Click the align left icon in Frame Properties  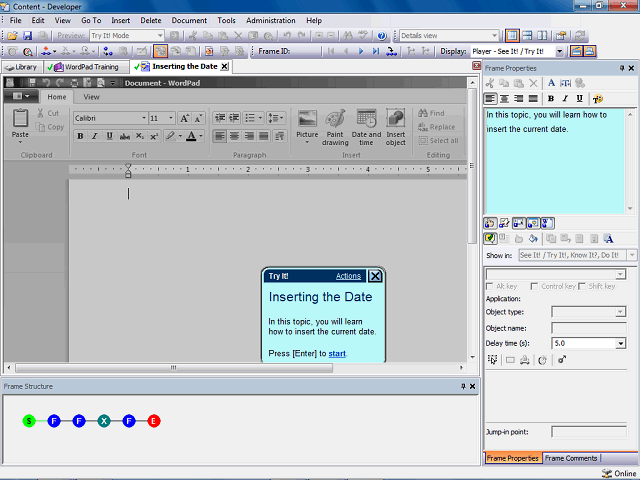491,99
